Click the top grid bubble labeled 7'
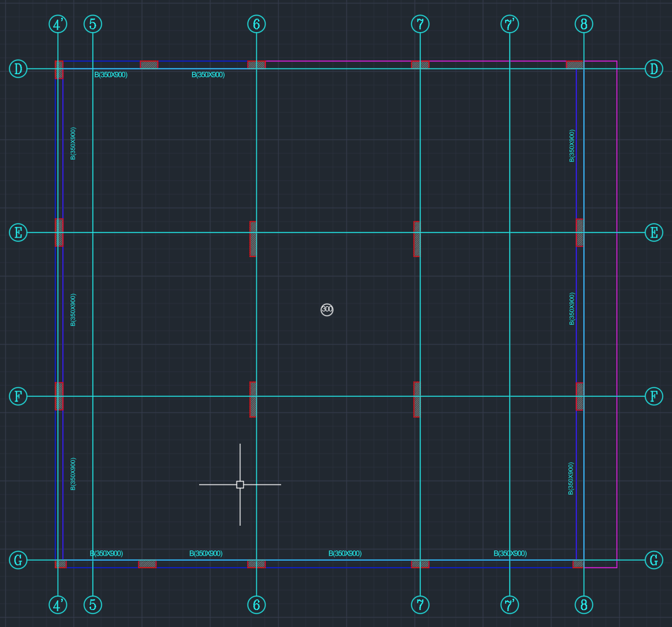The height and width of the screenshot is (627, 672). [510, 24]
